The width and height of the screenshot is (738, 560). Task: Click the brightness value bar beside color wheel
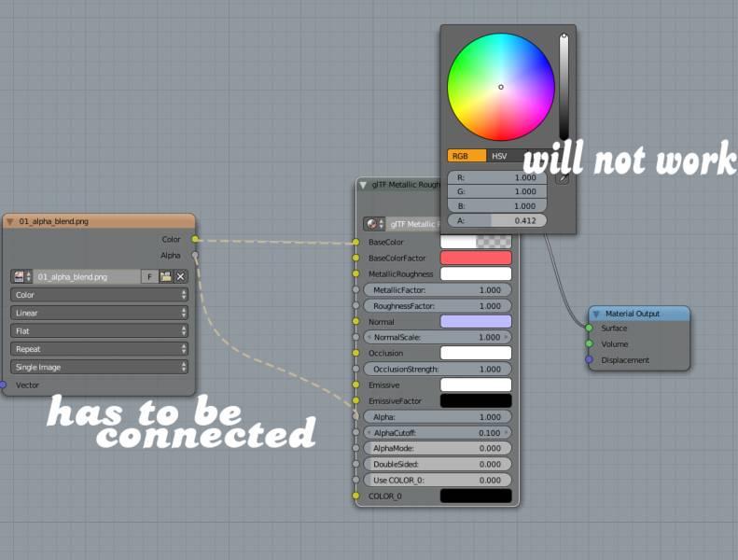(564, 87)
